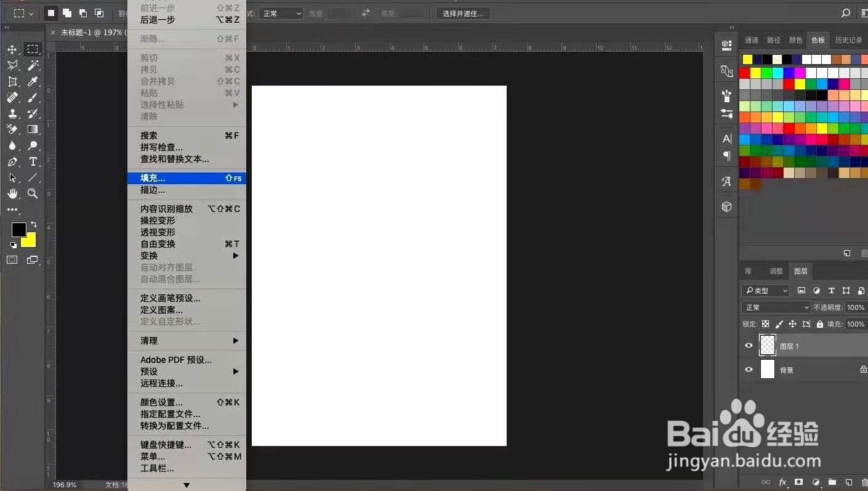Open the search magnifier in options bar
This screenshot has height=491, width=868.
click(x=846, y=13)
